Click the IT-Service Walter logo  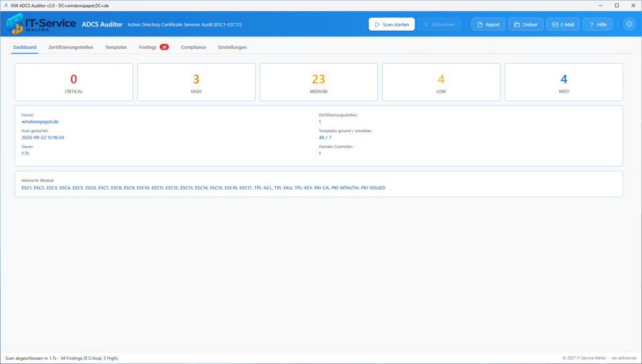coord(41,24)
